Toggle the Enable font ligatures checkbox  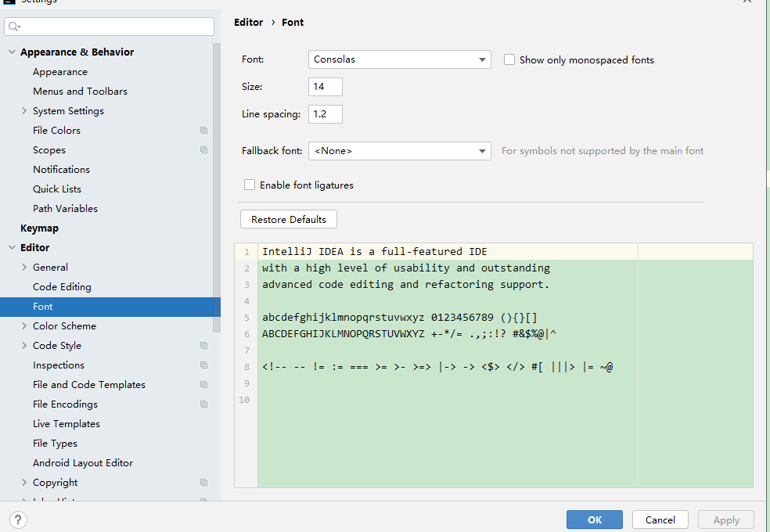(x=250, y=185)
